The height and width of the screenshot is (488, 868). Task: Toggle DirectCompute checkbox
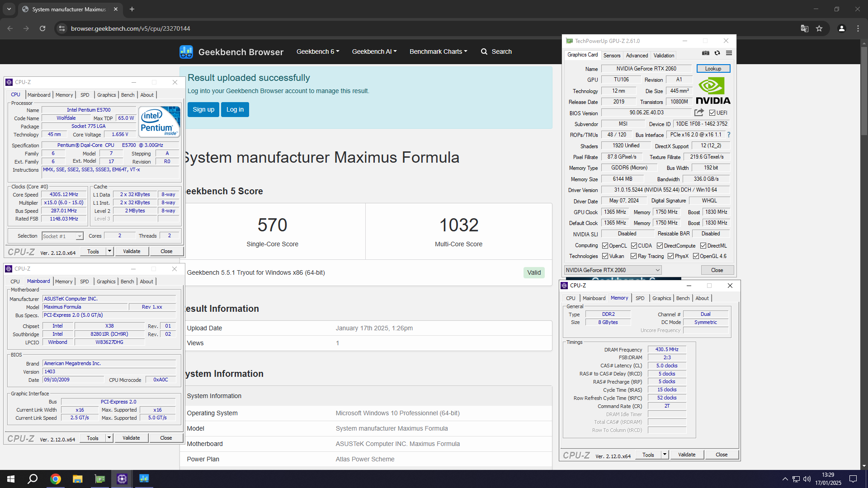[x=660, y=246]
